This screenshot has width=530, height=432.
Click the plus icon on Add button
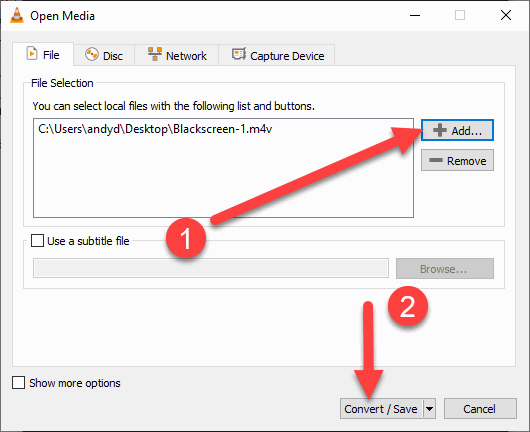(x=440, y=130)
